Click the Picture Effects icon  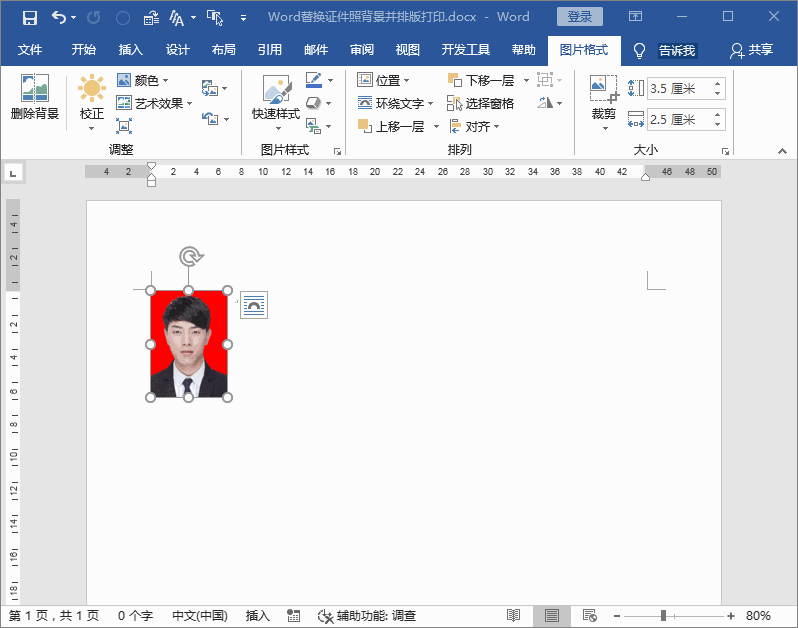click(314, 103)
